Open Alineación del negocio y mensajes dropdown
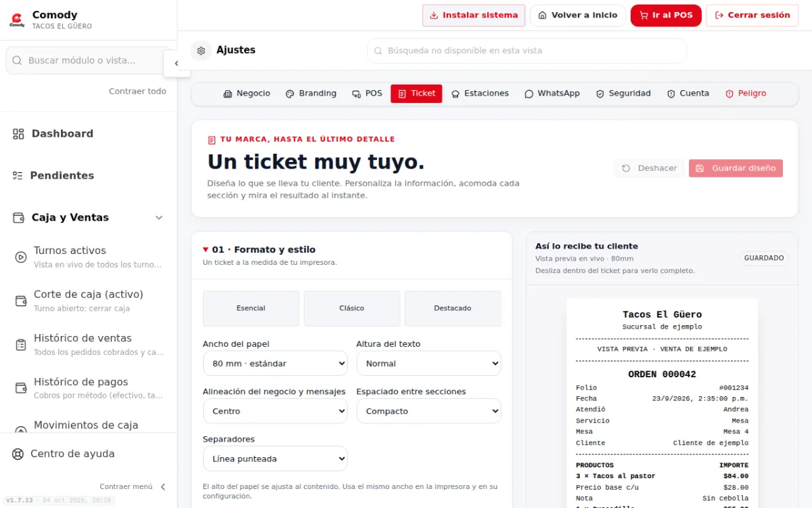Screen dimensions: 812x508 tap(275, 411)
